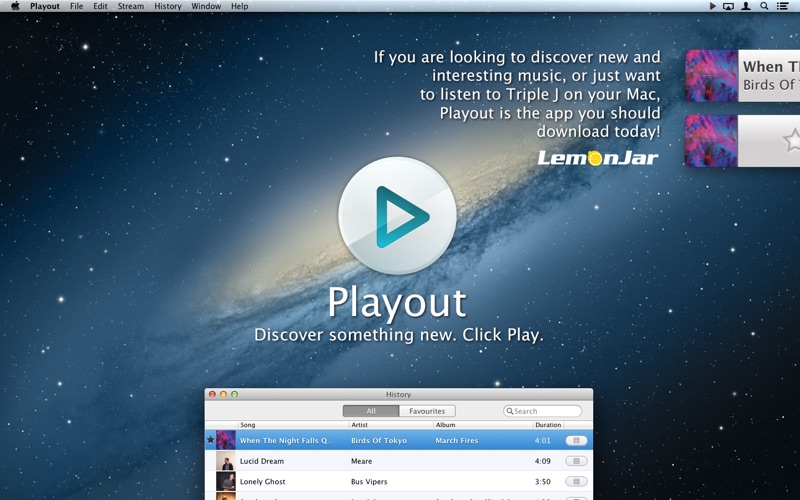800x500 pixels.
Task: Open the AirPlay display menu bar icon
Action: click(x=729, y=6)
